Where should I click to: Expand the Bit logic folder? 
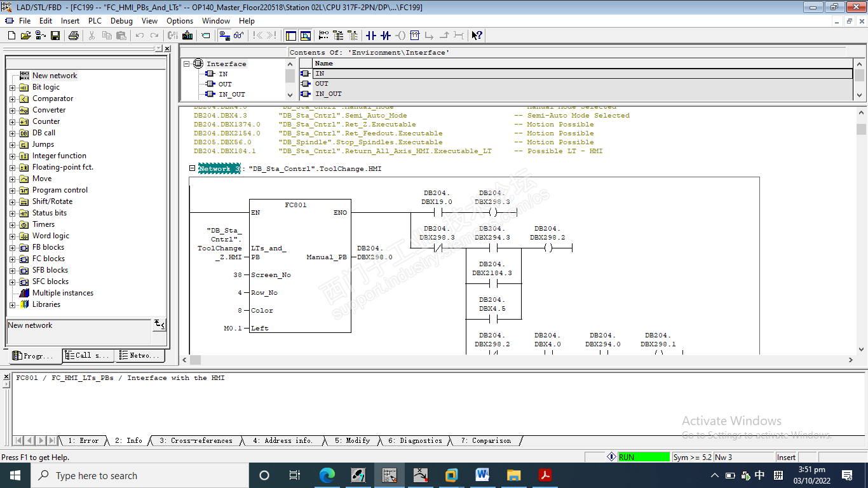[x=12, y=88]
